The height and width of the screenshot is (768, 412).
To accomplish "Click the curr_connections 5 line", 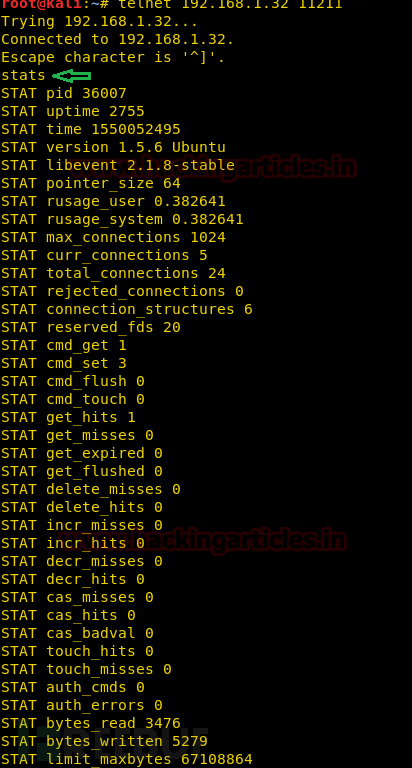I will tap(104, 255).
